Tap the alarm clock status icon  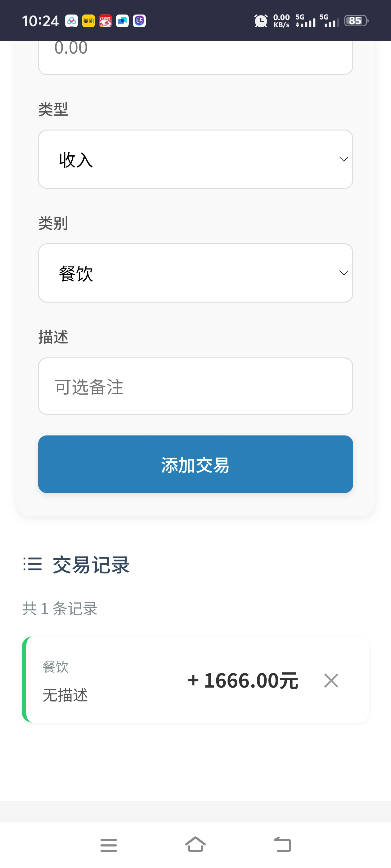coord(261,21)
